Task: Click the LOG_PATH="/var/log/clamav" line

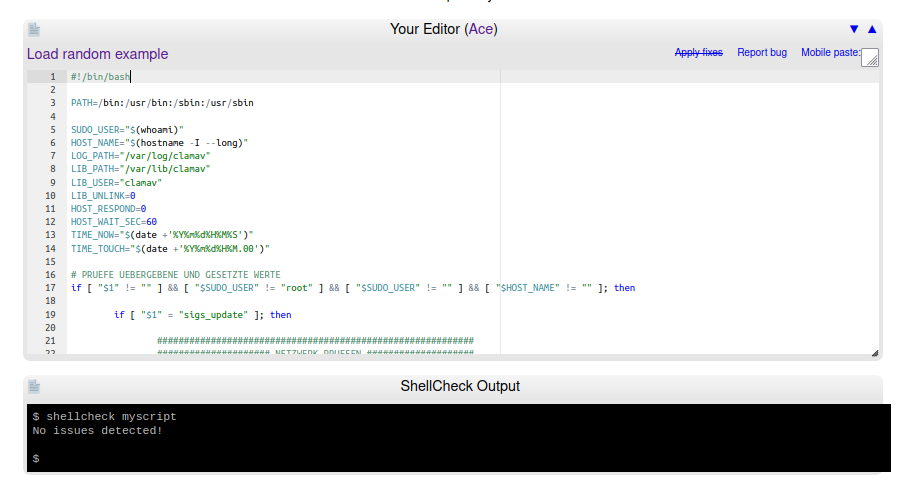Action: [140, 156]
